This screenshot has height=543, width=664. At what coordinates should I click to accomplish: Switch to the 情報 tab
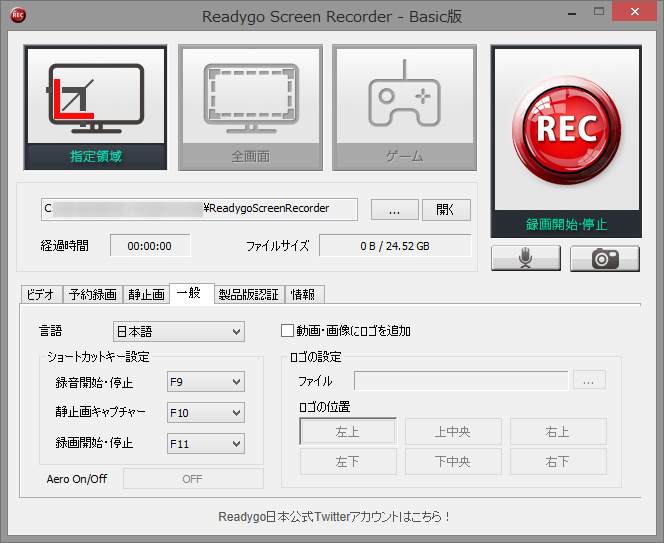pyautogui.click(x=304, y=294)
